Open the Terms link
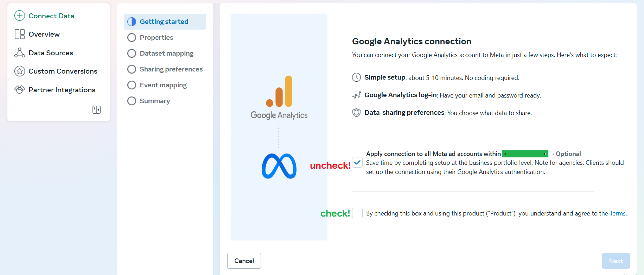 pyautogui.click(x=617, y=213)
